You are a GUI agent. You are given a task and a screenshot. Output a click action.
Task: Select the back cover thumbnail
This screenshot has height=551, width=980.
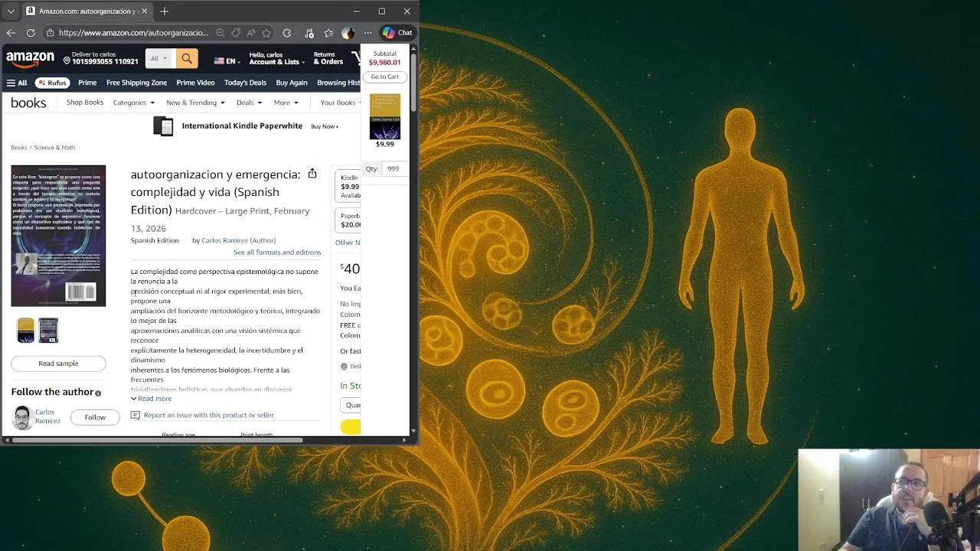coord(48,331)
